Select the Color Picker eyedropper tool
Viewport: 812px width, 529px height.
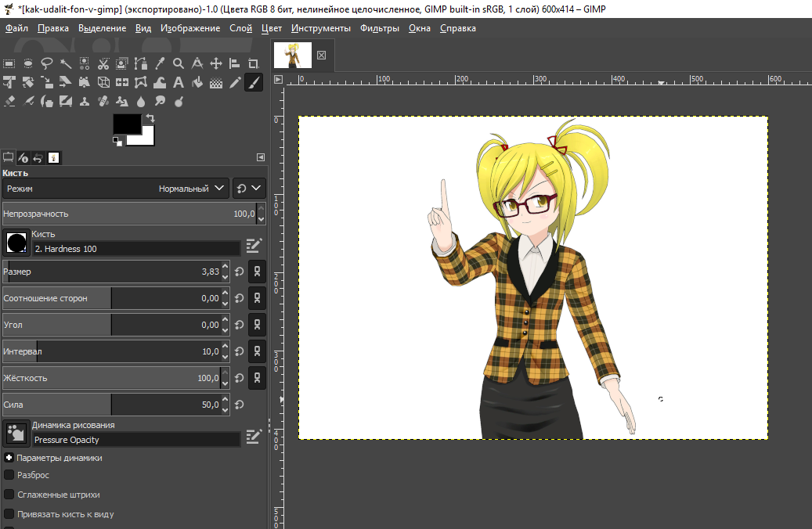[x=160, y=63]
